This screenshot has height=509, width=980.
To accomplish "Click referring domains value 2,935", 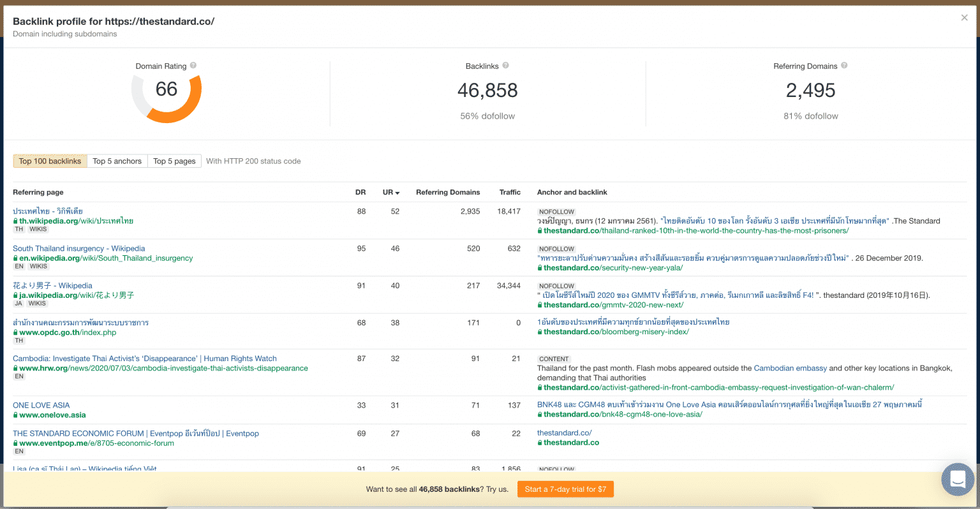I will [x=470, y=211].
